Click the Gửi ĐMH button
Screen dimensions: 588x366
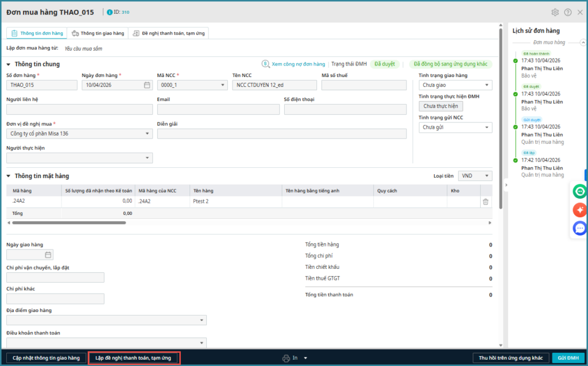[568, 358]
